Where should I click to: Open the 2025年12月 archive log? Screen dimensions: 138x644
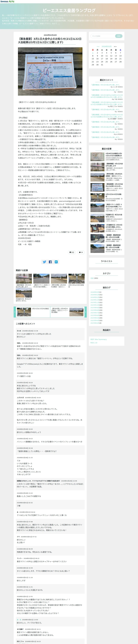coord(95,300)
